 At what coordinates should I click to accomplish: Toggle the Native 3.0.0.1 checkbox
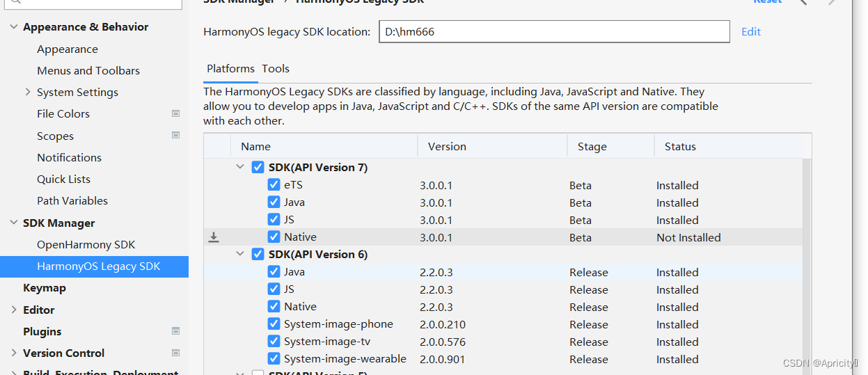(274, 237)
